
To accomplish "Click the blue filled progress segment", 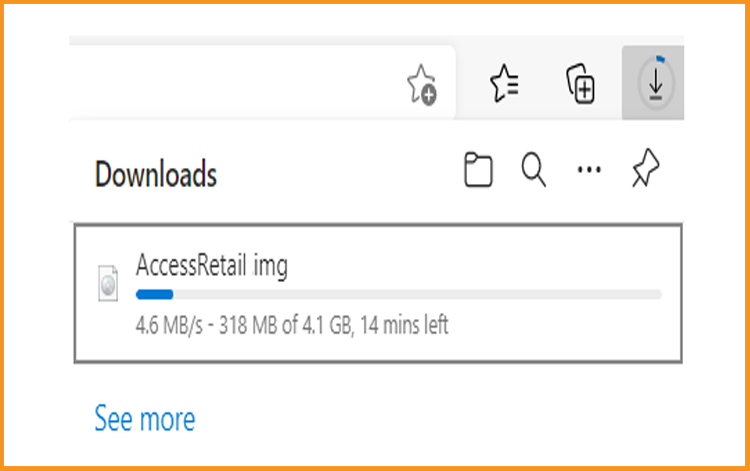I will coord(154,295).
